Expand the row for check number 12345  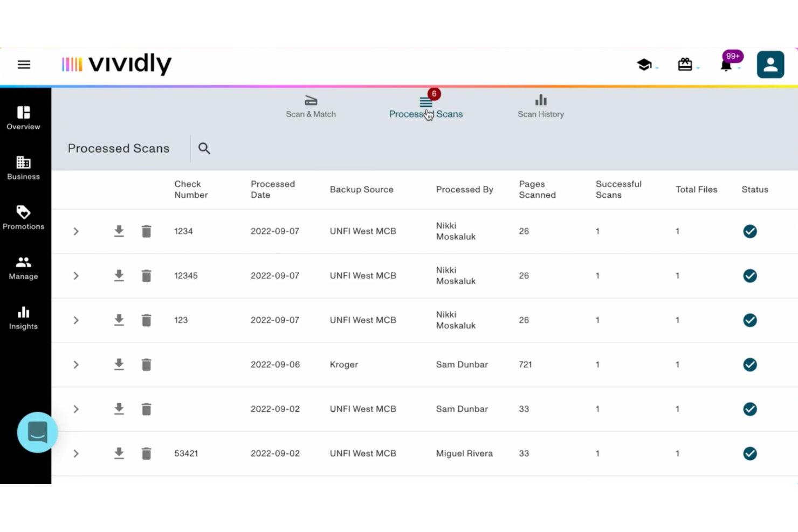[75, 275]
